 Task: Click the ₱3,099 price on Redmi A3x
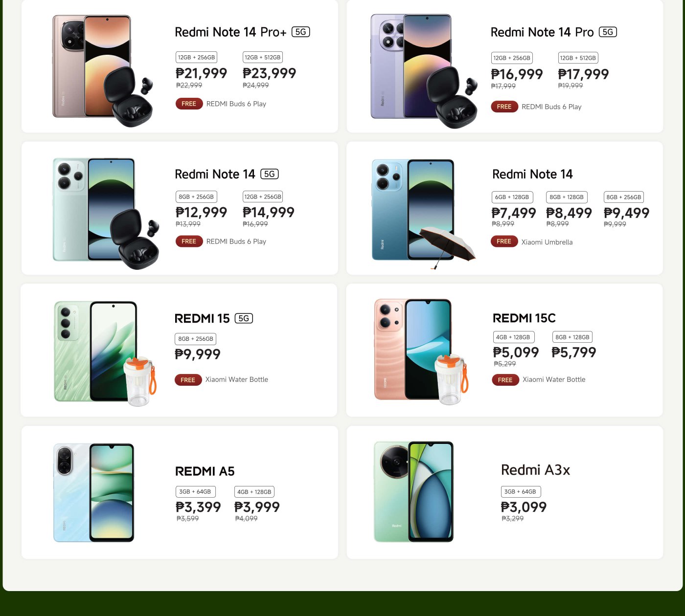coord(524,507)
